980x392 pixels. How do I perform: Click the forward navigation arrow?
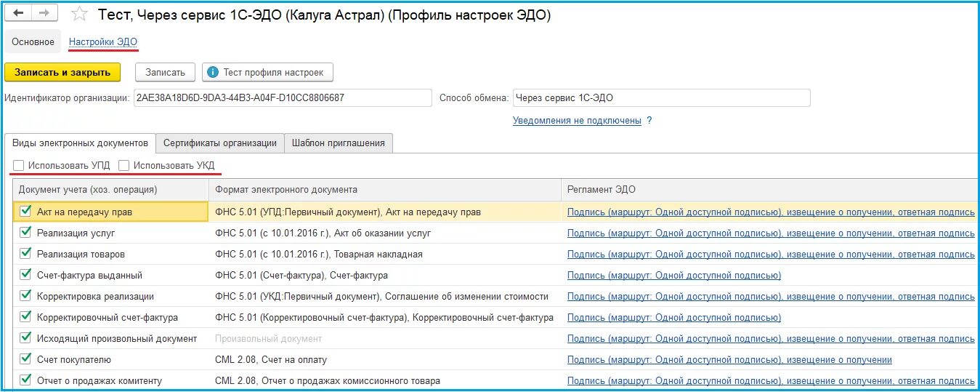pyautogui.click(x=44, y=14)
